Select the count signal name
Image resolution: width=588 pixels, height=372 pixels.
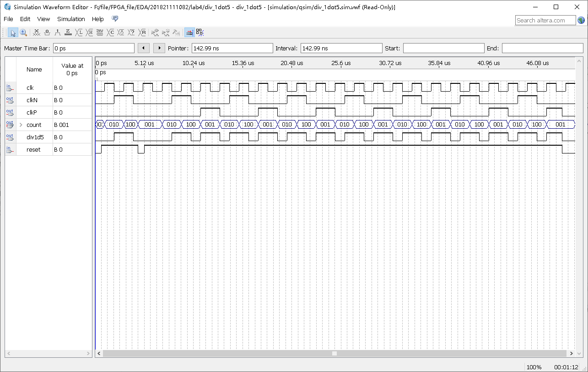pyautogui.click(x=34, y=125)
